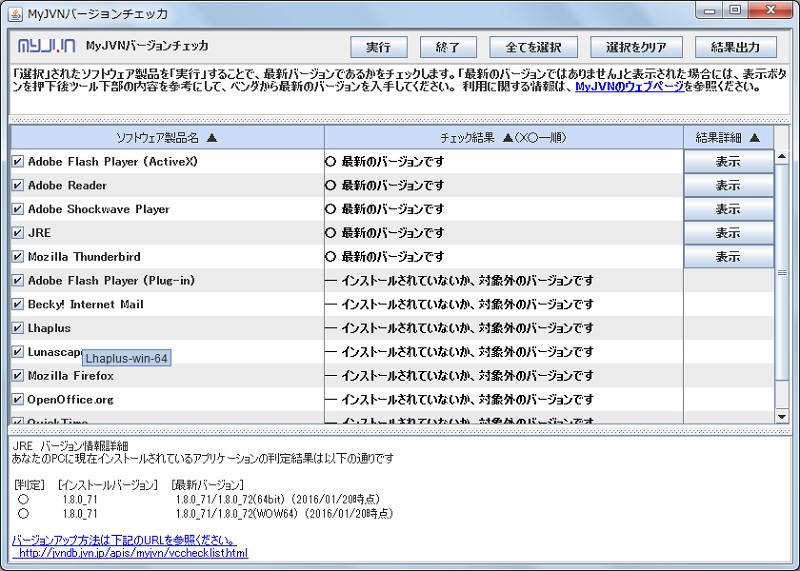Show result details for Adobe Reader
The height and width of the screenshot is (571, 800).
coord(729,185)
